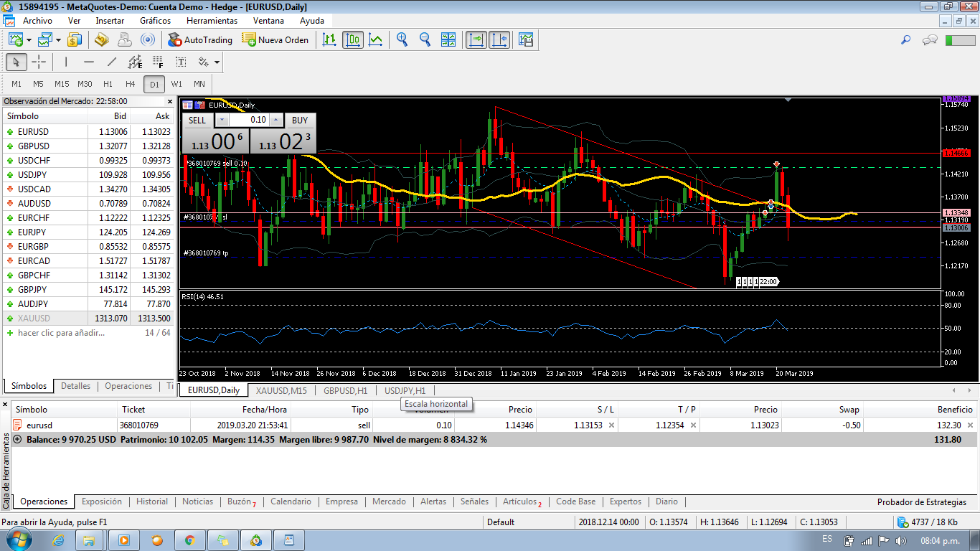This screenshot has height=551, width=980.
Task: Increase volume with the up arrow
Action: click(276, 121)
